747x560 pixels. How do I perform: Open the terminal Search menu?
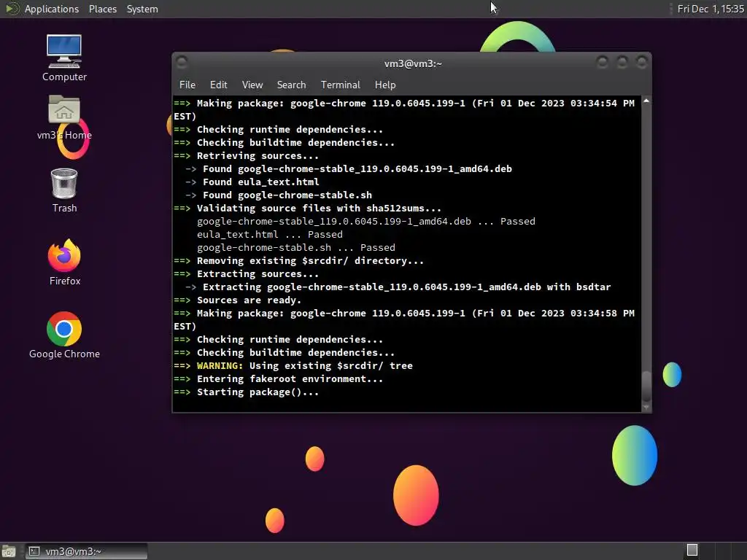(x=292, y=85)
